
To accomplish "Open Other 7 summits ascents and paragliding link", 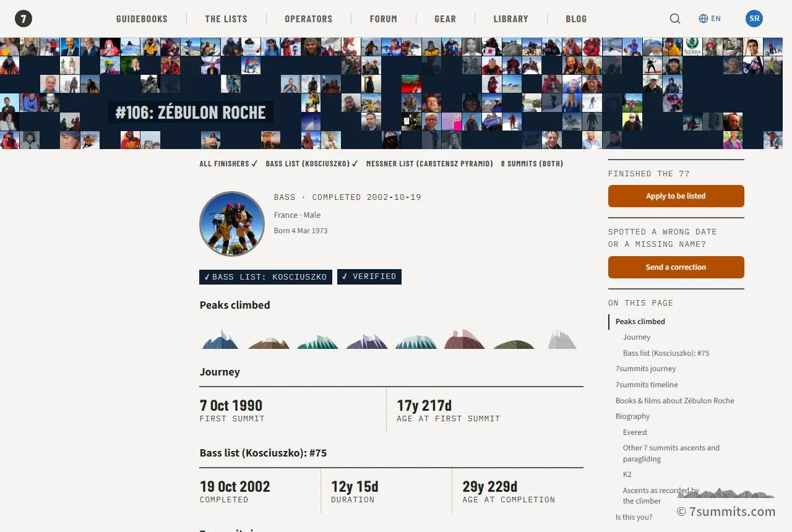I will point(671,453).
